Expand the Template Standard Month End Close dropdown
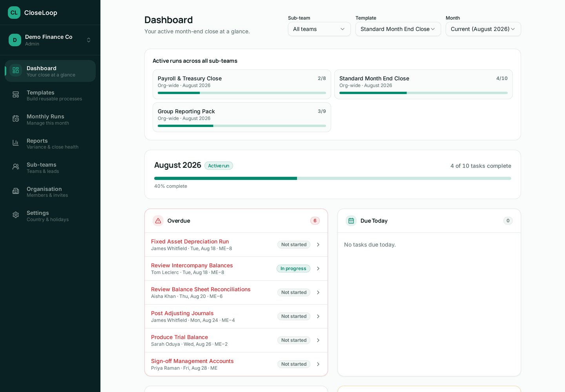Screen dimensions: 565x392 pos(398,29)
